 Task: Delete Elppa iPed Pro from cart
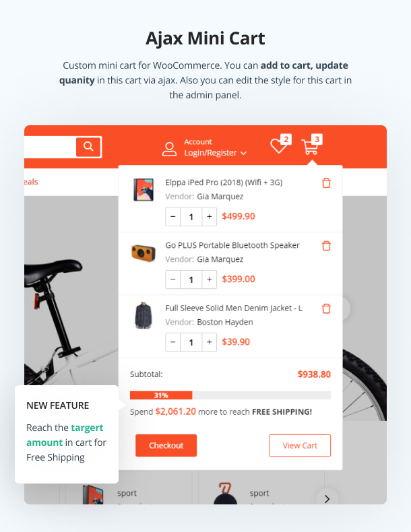326,183
